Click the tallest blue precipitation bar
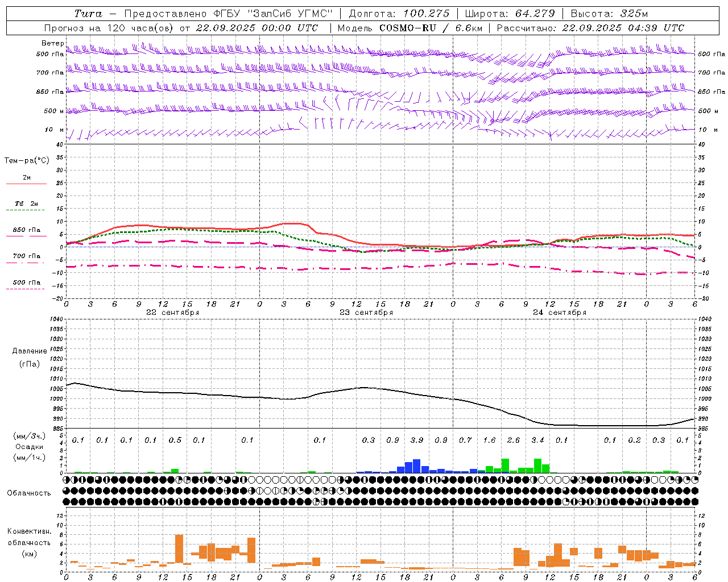Viewport: 728px width, 582px height. (416, 466)
